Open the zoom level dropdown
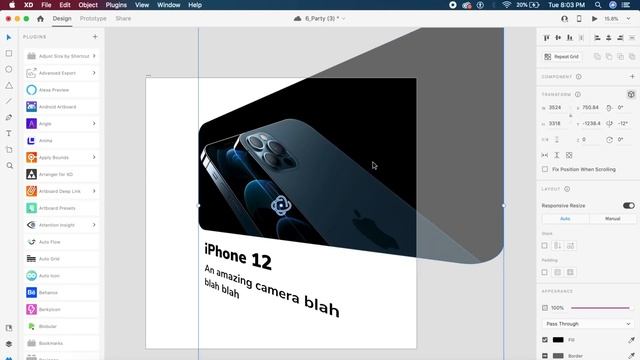The image size is (640, 360). click(629, 19)
